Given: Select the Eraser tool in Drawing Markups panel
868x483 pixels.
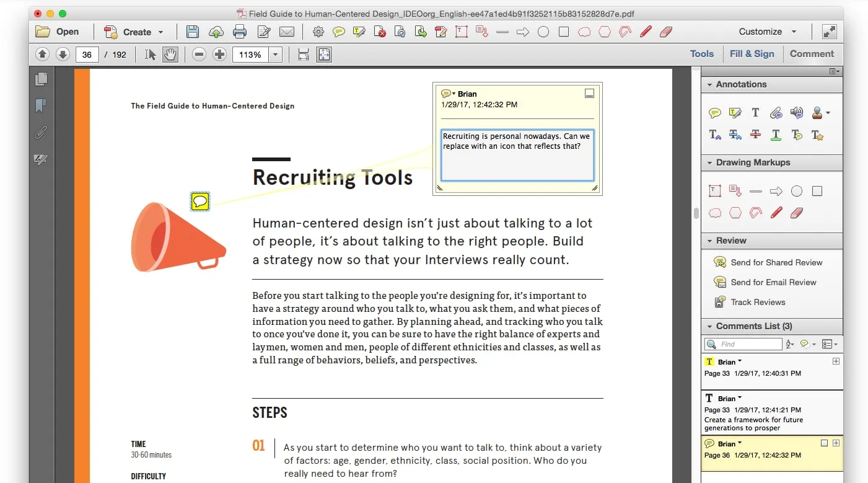Looking at the screenshot, I should click(797, 213).
